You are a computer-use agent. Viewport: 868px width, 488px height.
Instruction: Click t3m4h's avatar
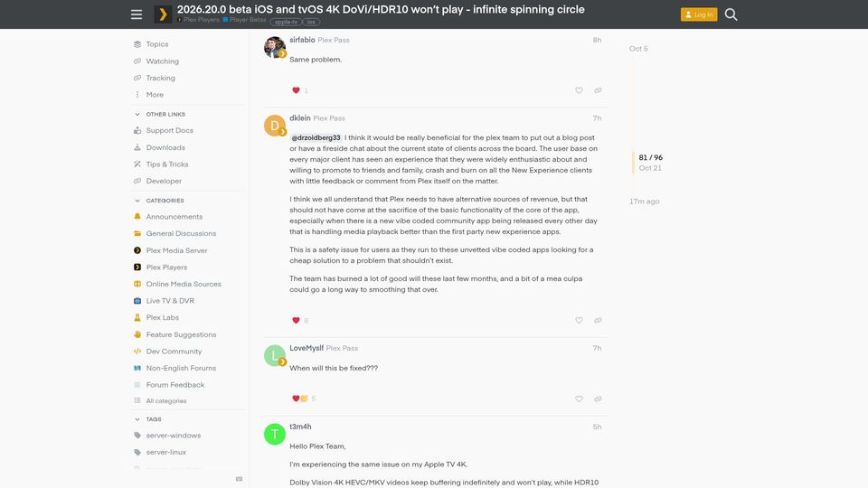[275, 435]
